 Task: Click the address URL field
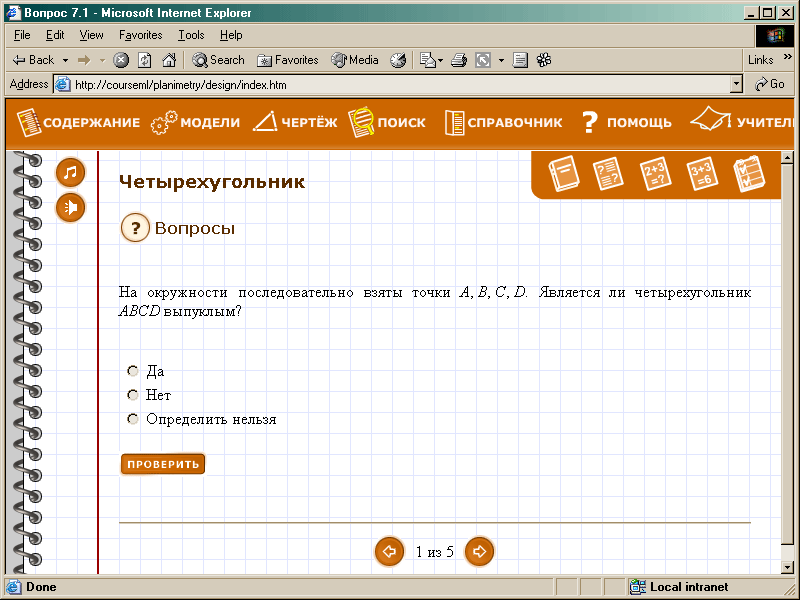pos(400,85)
